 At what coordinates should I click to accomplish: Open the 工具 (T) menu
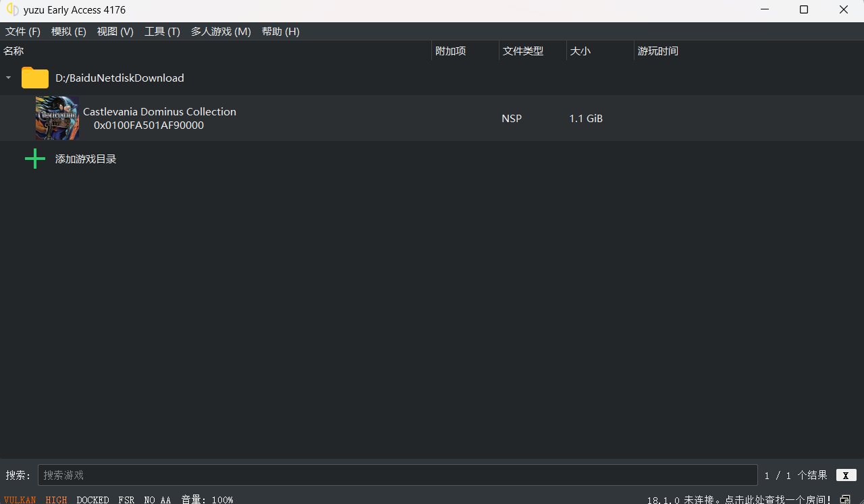tap(162, 32)
